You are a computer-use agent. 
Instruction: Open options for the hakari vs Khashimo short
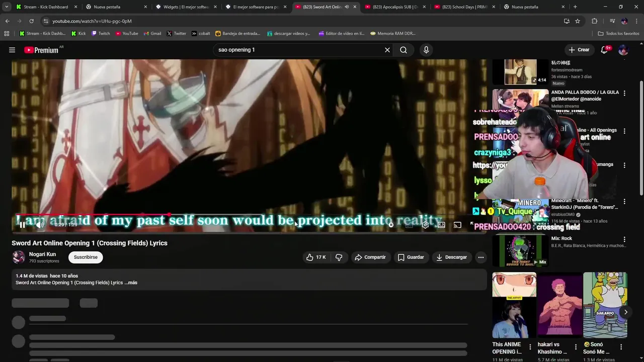click(x=576, y=347)
